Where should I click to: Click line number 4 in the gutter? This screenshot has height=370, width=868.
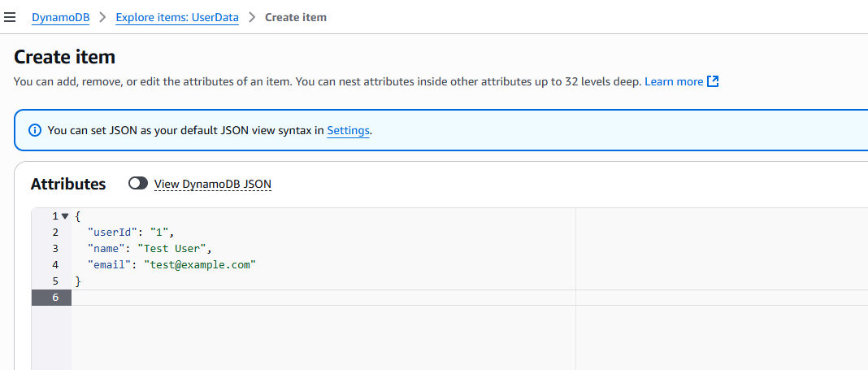55,265
